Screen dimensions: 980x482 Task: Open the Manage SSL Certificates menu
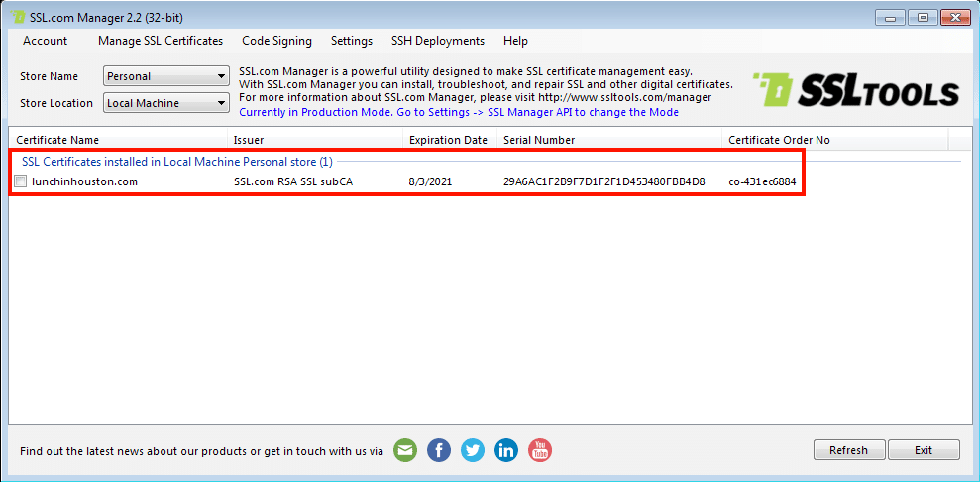coord(161,41)
